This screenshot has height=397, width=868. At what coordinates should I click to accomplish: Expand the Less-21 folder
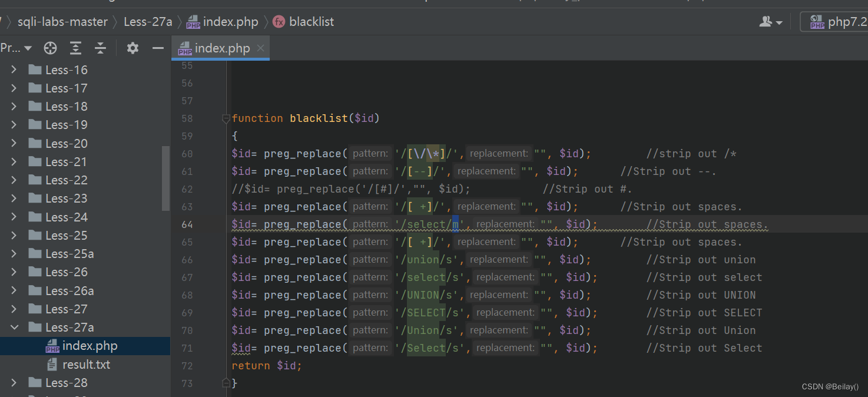click(x=14, y=162)
